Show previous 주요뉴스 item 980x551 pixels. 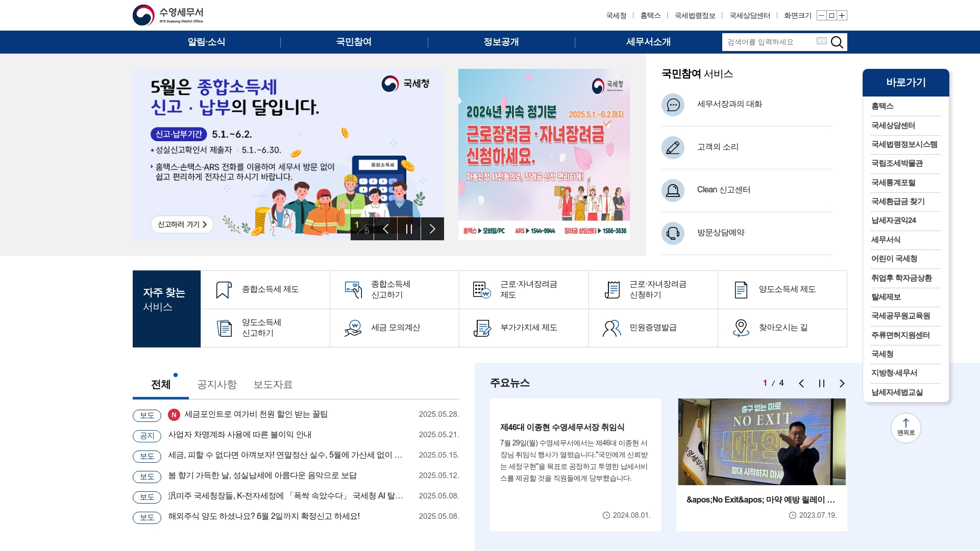tap(801, 384)
